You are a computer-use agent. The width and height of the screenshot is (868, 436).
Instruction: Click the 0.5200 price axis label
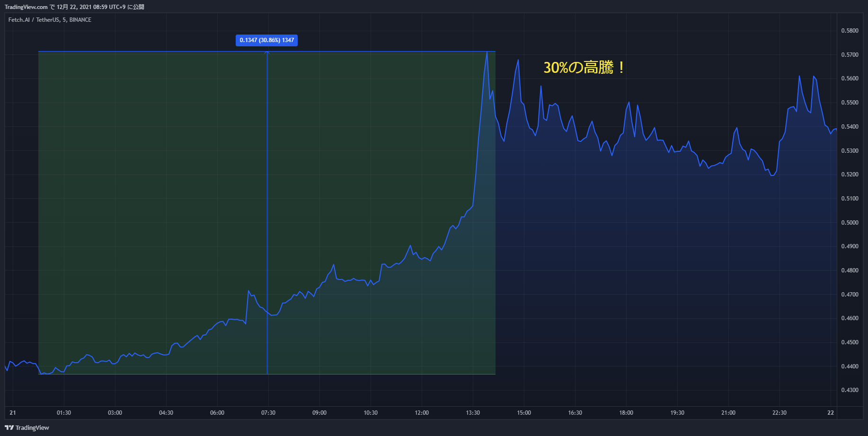tap(850, 174)
